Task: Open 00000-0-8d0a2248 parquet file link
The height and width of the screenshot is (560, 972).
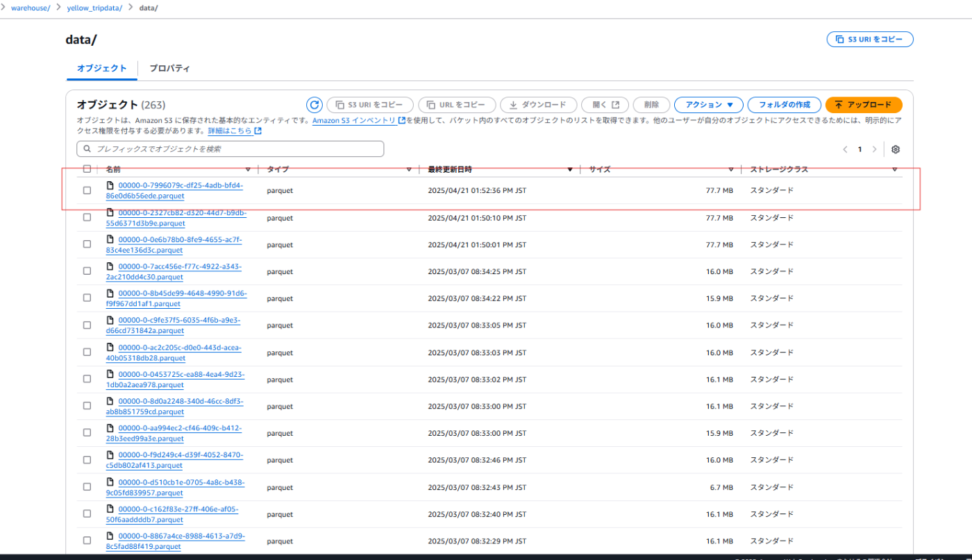Action: coord(175,406)
